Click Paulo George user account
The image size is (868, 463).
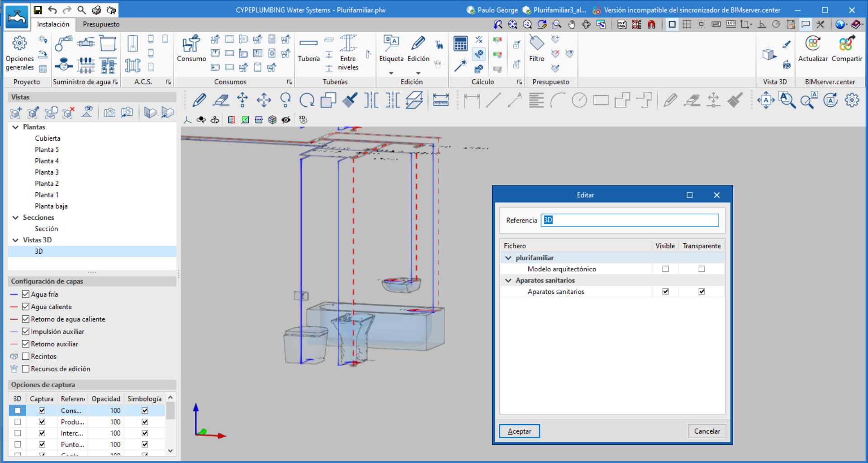click(493, 10)
